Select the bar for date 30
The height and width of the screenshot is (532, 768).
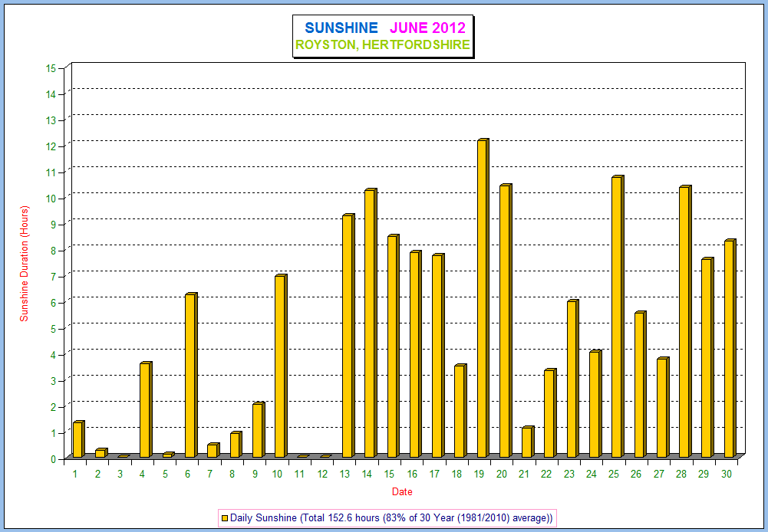[730, 349]
